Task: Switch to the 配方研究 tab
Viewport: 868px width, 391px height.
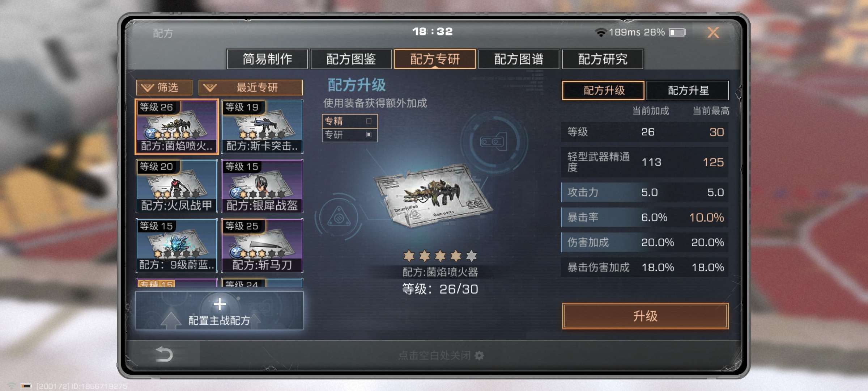Action: pos(603,59)
